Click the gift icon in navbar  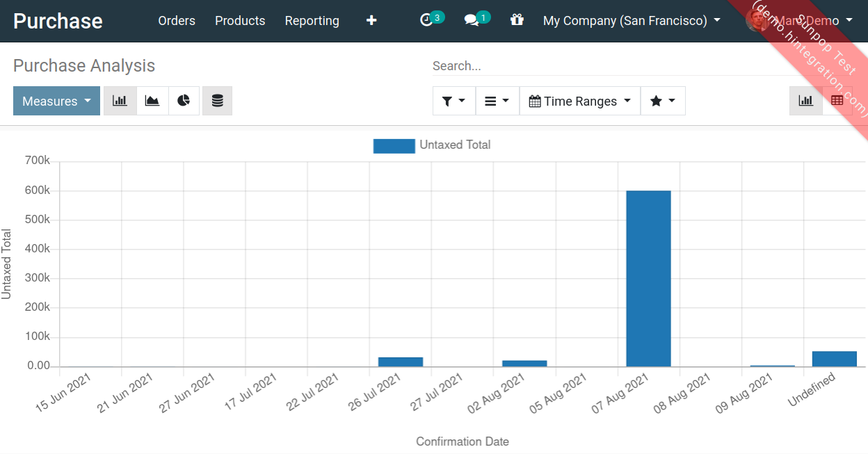[517, 21]
